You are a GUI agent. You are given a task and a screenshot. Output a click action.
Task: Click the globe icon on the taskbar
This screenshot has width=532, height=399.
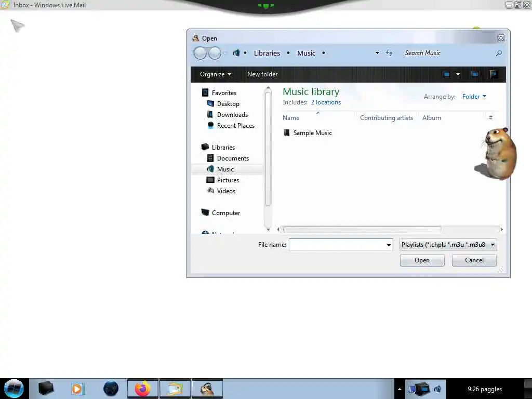coord(111,389)
